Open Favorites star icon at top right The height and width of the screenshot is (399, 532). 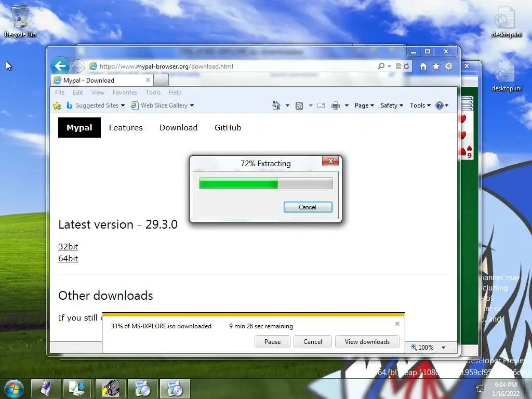pos(436,66)
